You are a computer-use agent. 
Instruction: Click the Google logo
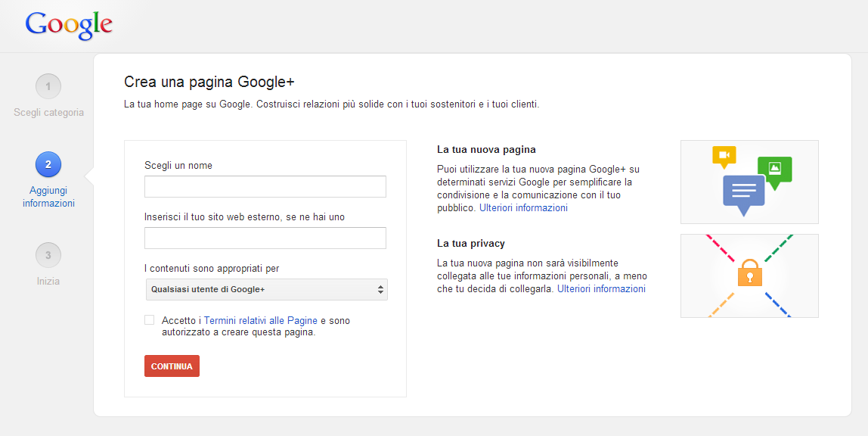pyautogui.click(x=69, y=26)
